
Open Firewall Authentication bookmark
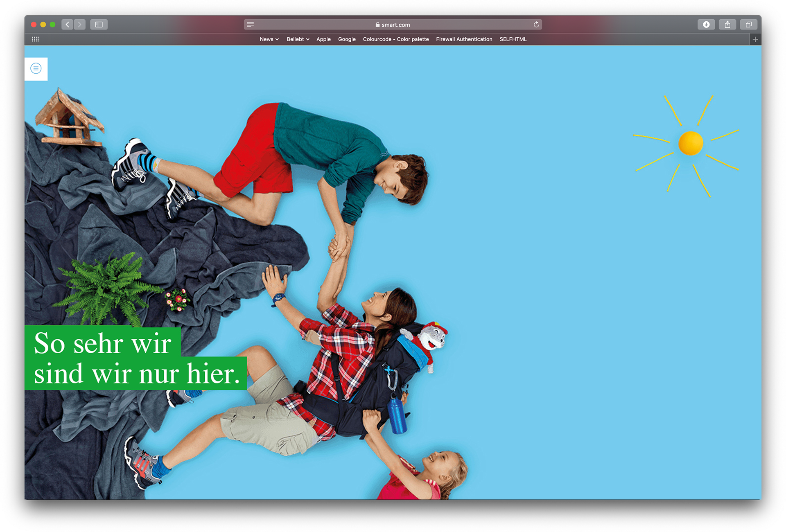[x=464, y=39]
